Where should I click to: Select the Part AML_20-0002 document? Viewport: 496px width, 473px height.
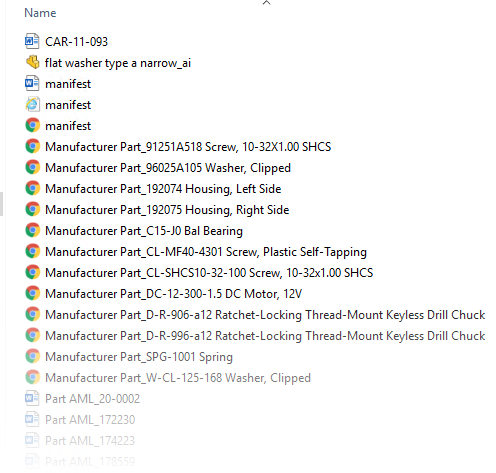click(x=92, y=399)
